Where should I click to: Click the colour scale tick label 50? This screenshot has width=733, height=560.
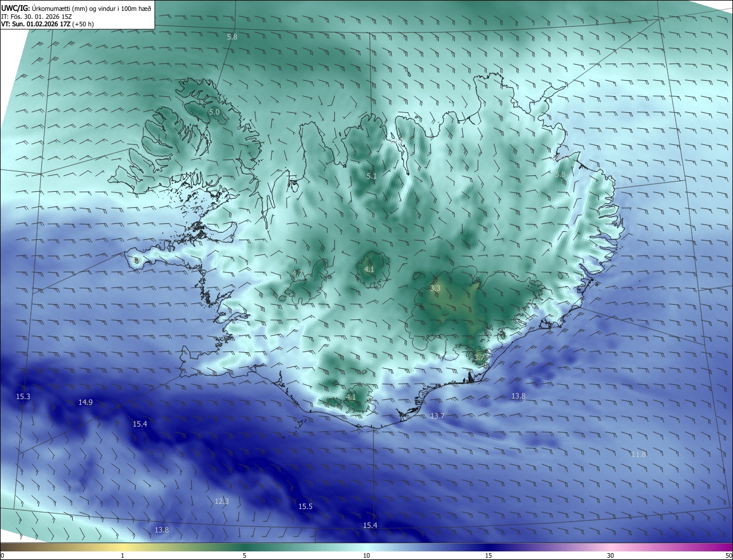(728, 555)
